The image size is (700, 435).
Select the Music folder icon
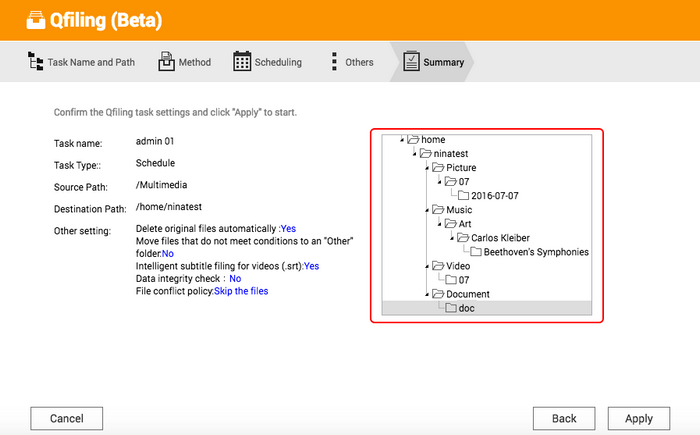438,210
